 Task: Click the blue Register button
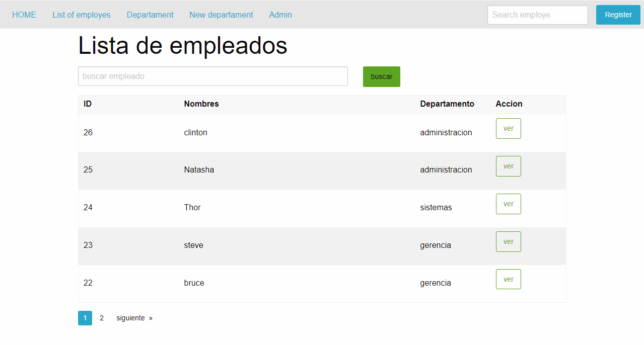click(x=618, y=15)
